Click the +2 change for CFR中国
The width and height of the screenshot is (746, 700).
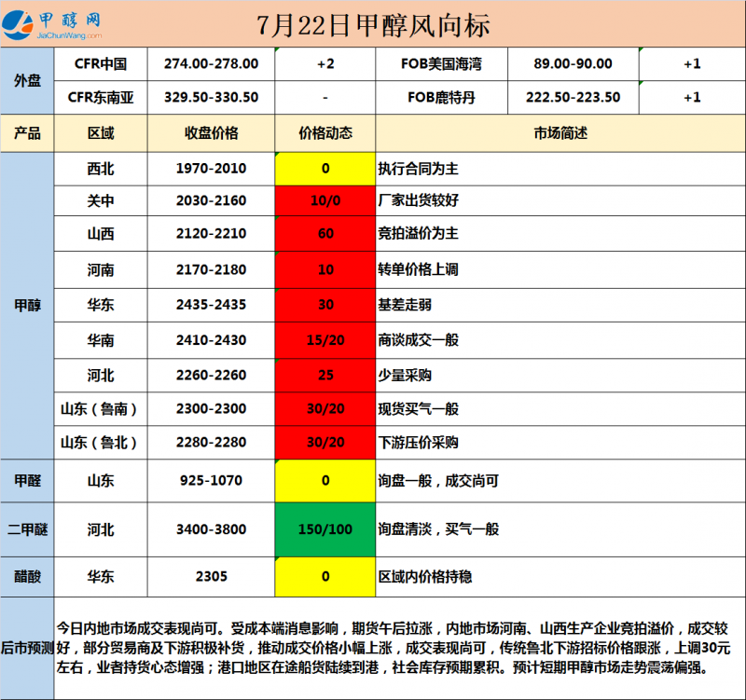(325, 63)
